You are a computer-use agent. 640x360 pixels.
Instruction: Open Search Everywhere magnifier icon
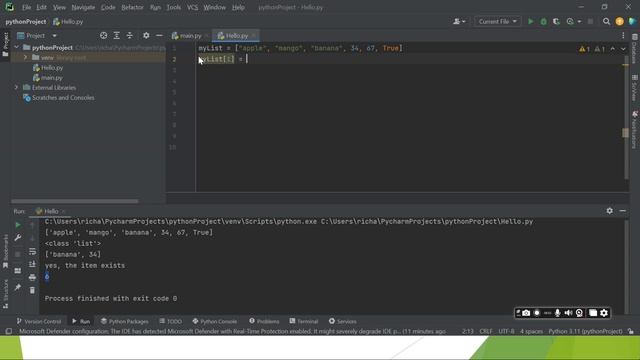[x=607, y=21]
